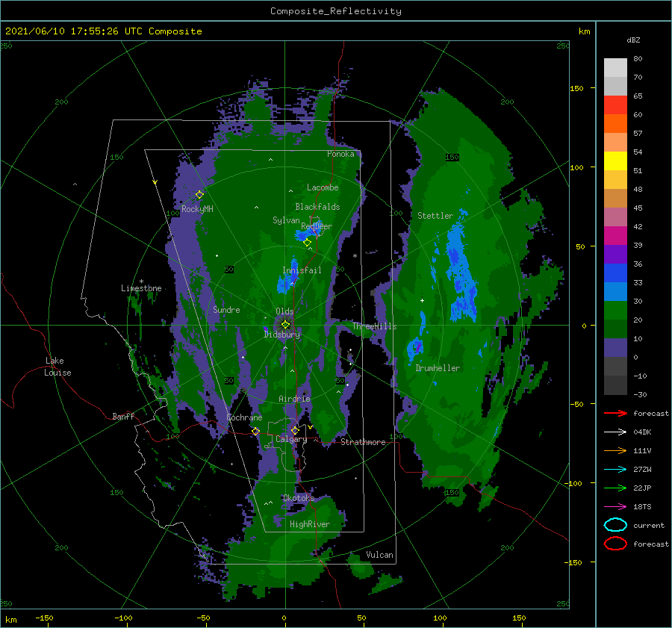
Task: Click the Stettler town label
Action: [x=435, y=216]
